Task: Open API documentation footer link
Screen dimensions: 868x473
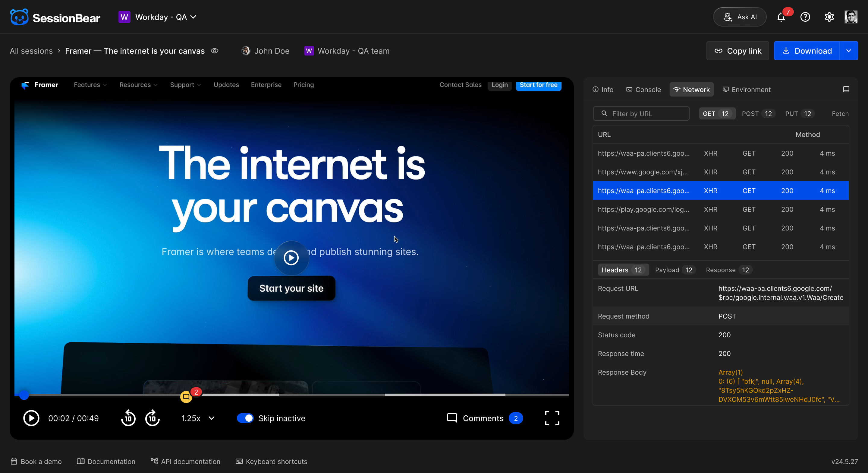Action: point(186,462)
